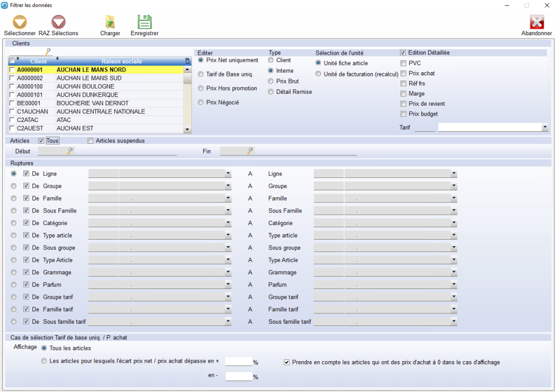Screen dimensions: 555x392
Task: Select the AUCHAN BOULOGNE client row
Action: pos(85,87)
